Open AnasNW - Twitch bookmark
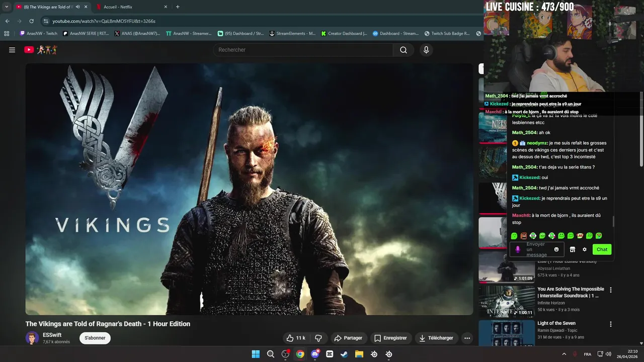 click(x=38, y=34)
